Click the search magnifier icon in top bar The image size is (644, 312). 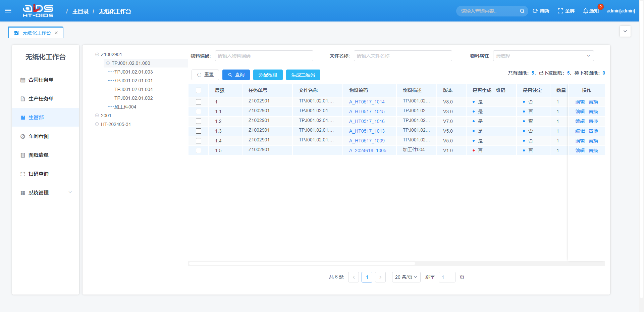point(522,11)
